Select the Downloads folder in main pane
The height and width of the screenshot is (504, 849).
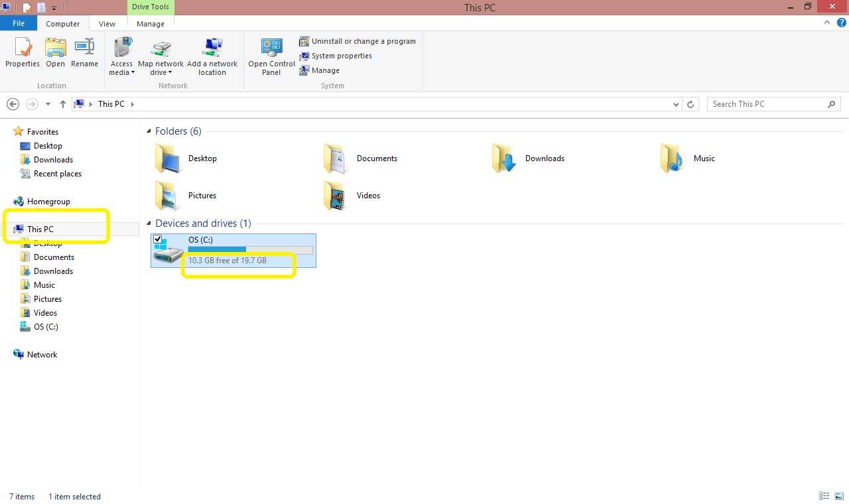(529, 158)
